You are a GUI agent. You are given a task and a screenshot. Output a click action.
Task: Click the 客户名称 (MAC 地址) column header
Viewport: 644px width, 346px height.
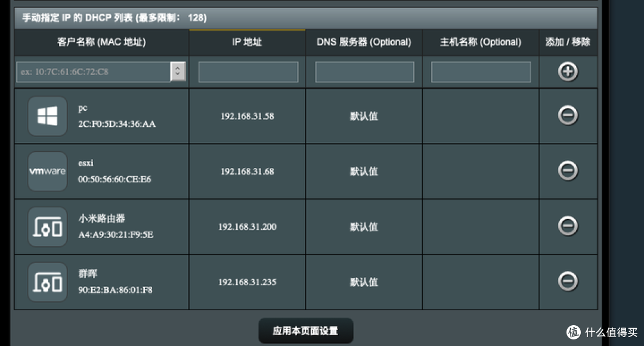(101, 42)
